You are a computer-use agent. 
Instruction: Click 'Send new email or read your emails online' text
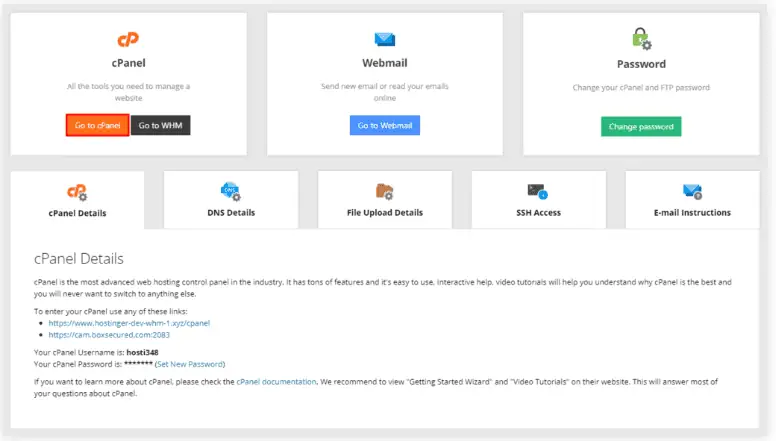point(385,92)
